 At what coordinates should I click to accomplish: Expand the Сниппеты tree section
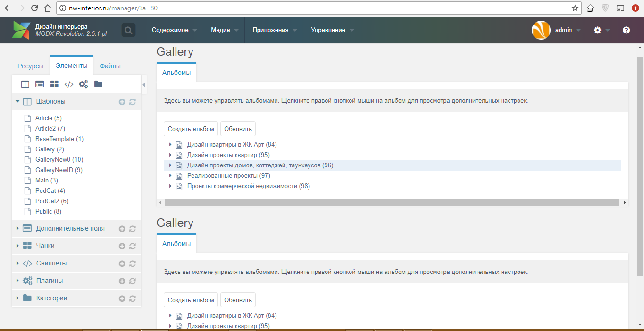[x=17, y=263]
